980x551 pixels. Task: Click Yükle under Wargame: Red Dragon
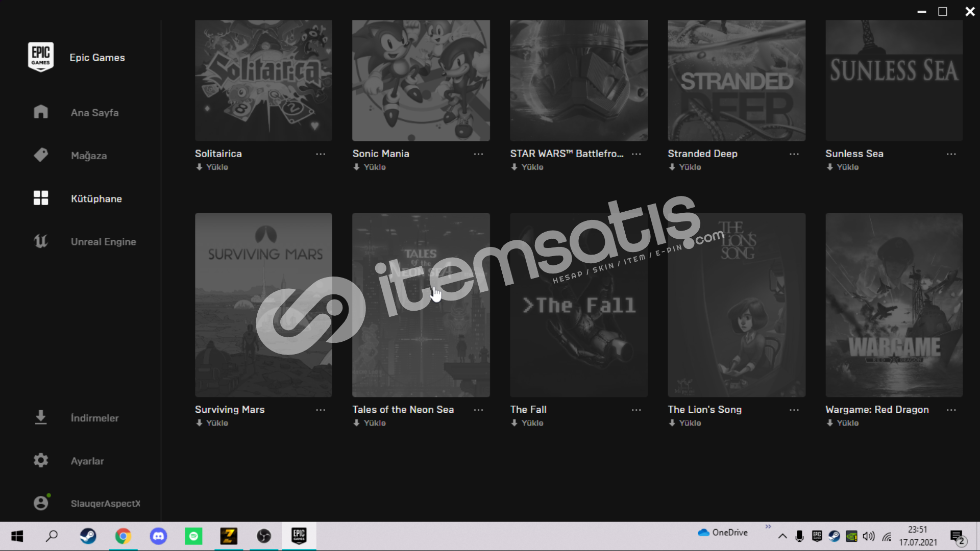(843, 423)
